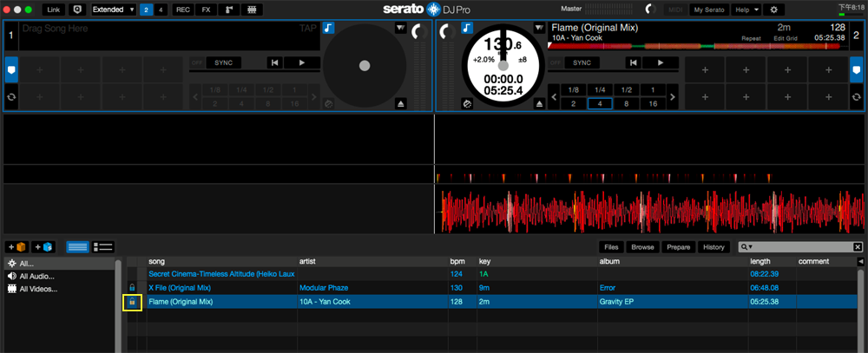Image resolution: width=868 pixels, height=353 pixels.
Task: Open deck 1 platter mode dropdown arrow
Action: click(400, 28)
